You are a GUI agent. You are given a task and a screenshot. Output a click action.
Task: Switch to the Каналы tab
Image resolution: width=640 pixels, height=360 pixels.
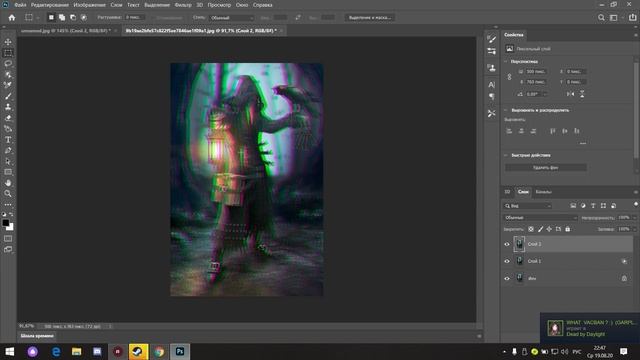point(543,192)
